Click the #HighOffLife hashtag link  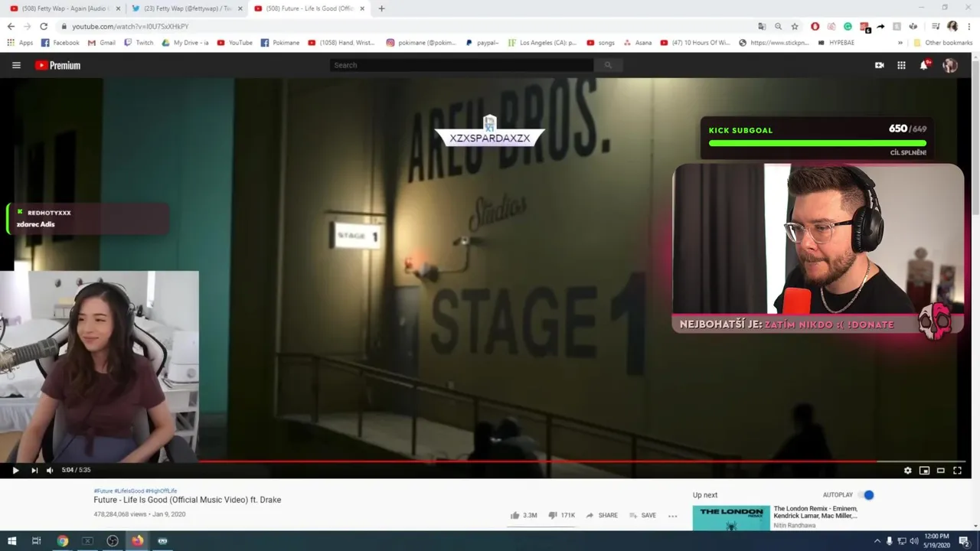(x=161, y=491)
